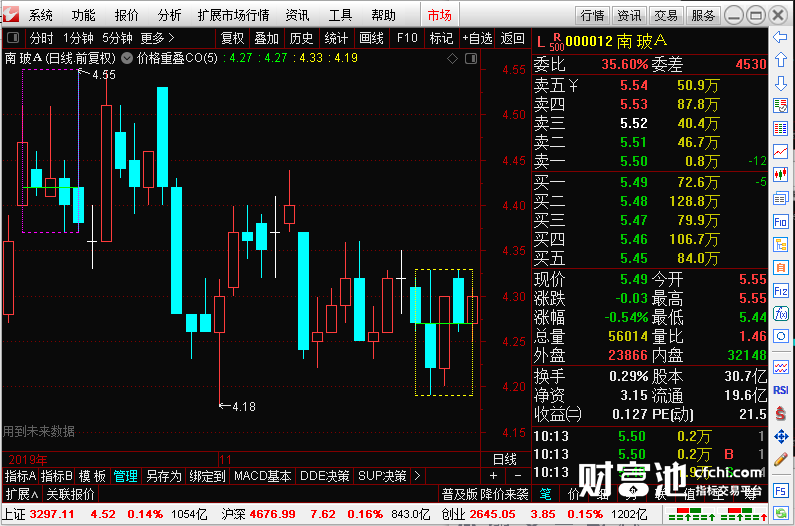Open indicator dropdown beside 价格重叠CO(5)

(x=127, y=58)
